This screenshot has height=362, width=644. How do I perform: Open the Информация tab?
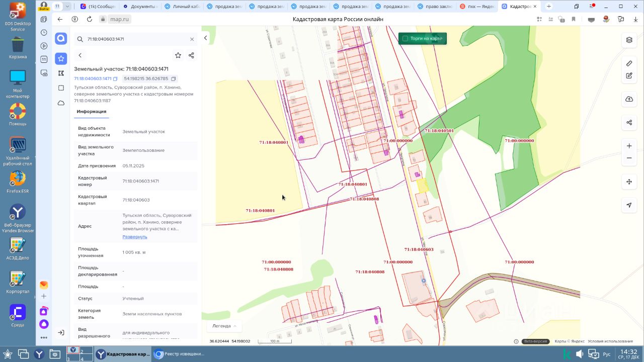[x=91, y=112]
